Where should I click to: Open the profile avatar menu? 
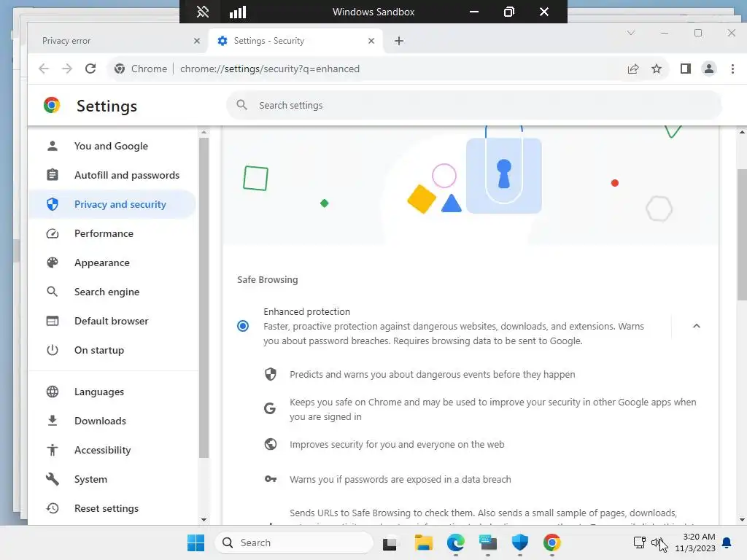point(709,69)
